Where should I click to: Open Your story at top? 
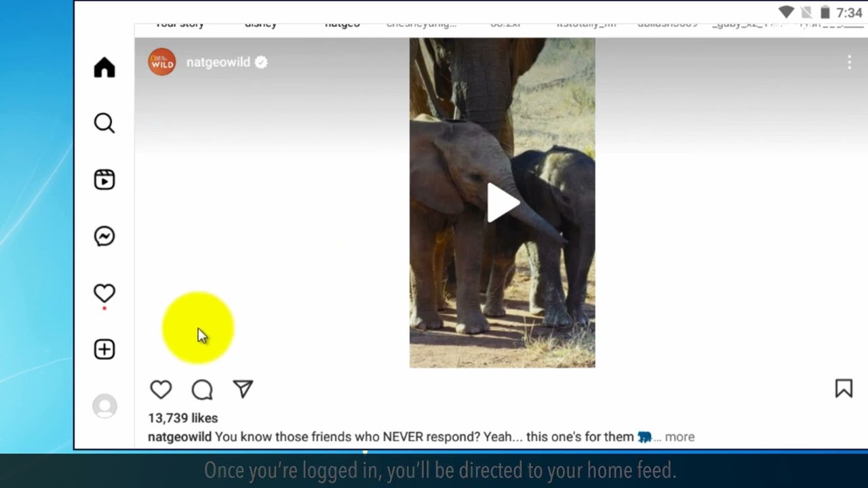pos(180,24)
